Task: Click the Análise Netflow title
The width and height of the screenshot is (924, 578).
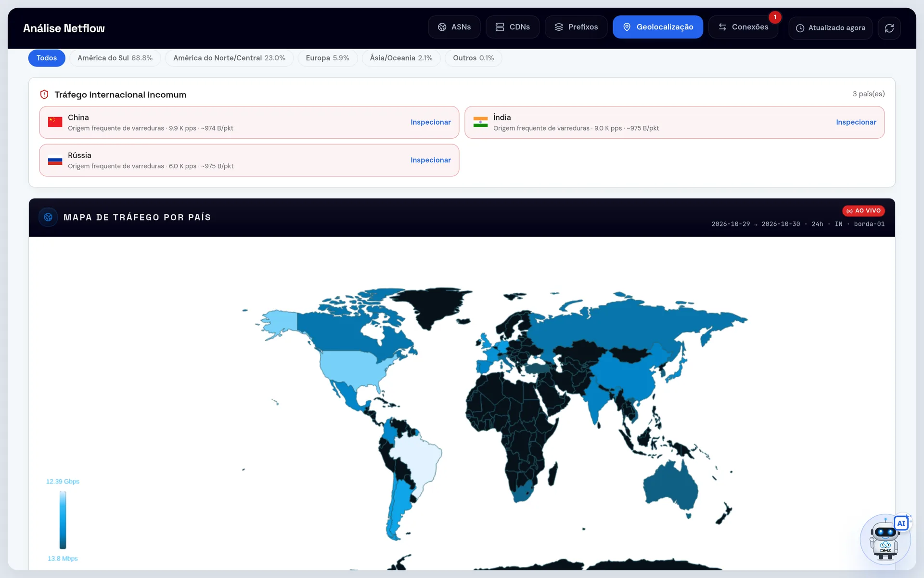Action: [x=64, y=28]
